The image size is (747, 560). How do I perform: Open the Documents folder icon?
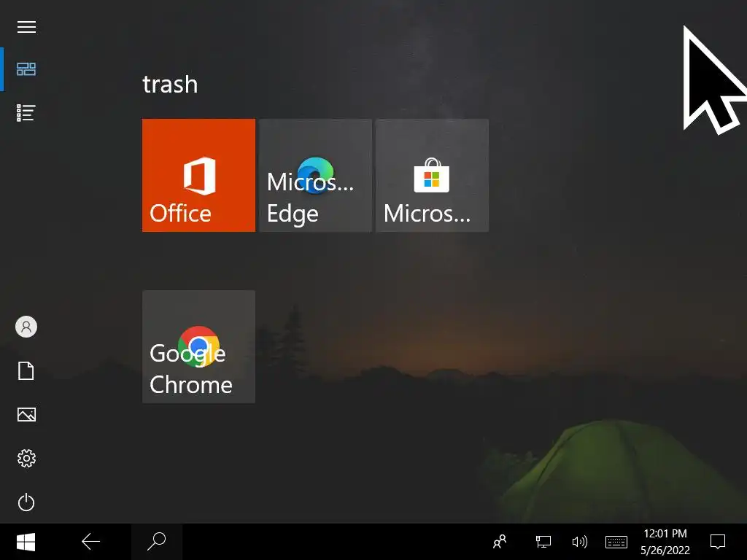pyautogui.click(x=26, y=370)
